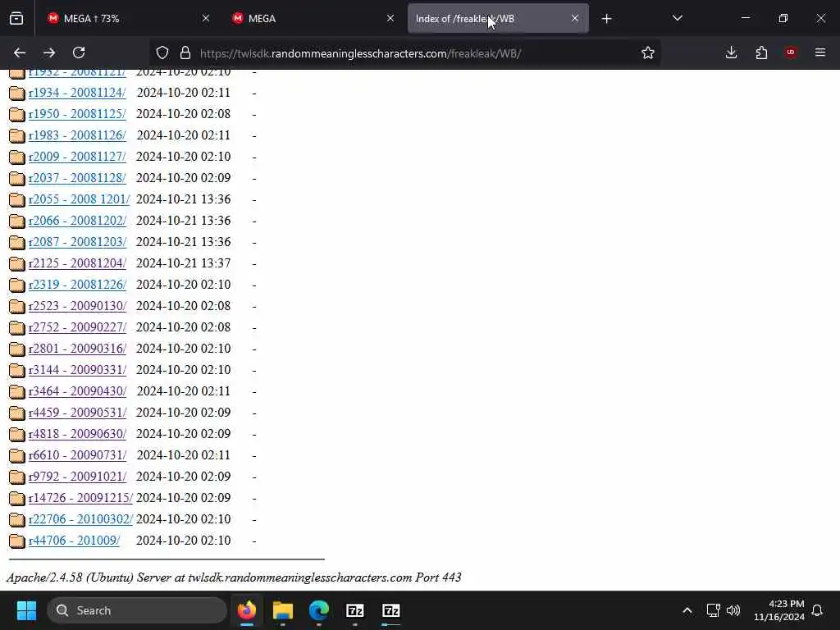Image resolution: width=840 pixels, height=630 pixels.
Task: Open tracking protection shield icon
Action: point(162,53)
